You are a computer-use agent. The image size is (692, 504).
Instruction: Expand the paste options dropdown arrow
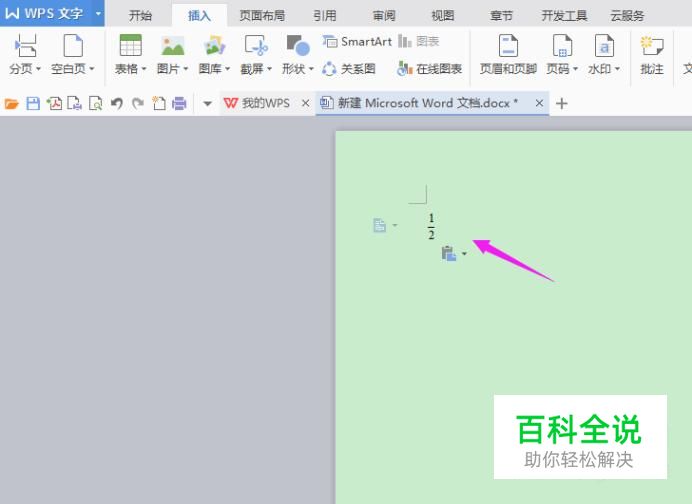(x=464, y=253)
